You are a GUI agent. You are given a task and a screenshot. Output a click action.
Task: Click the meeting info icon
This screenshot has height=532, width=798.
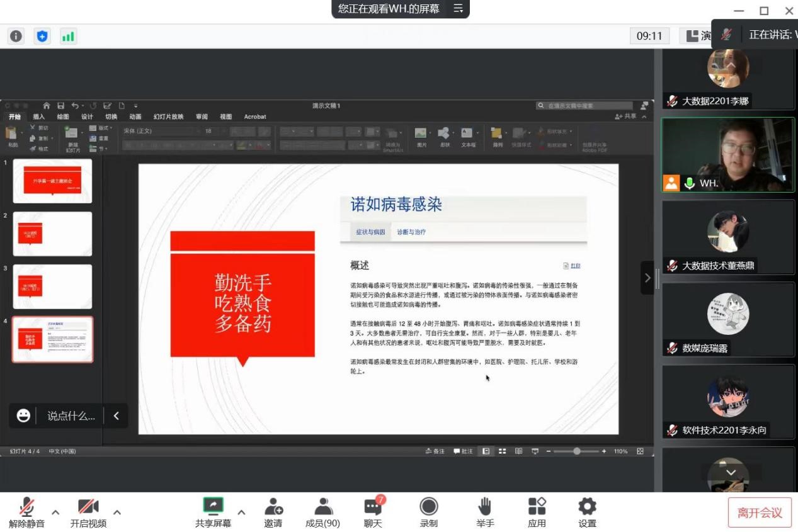[x=16, y=36]
